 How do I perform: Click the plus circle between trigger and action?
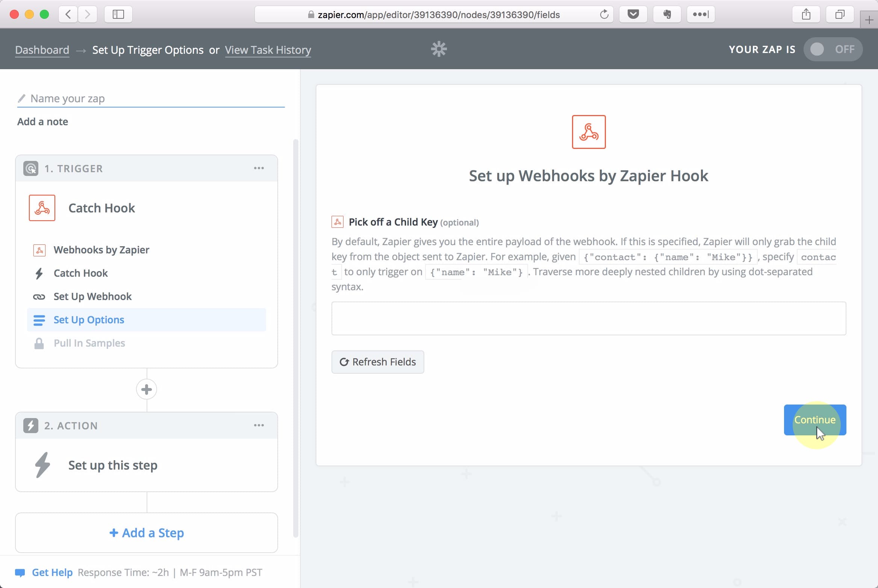coord(147,389)
